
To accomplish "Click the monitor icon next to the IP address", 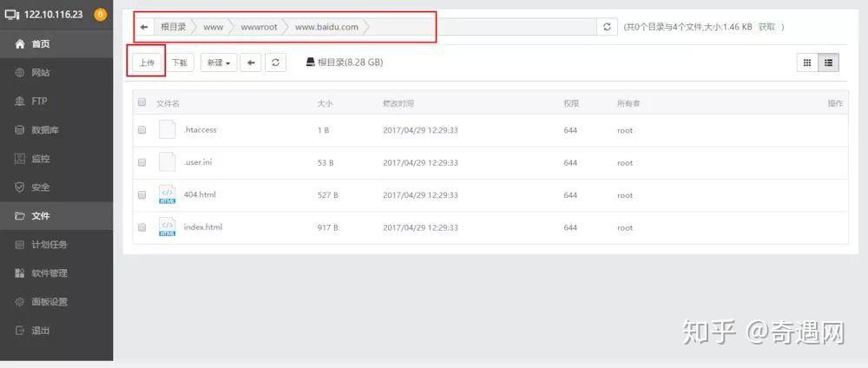I will point(12,15).
